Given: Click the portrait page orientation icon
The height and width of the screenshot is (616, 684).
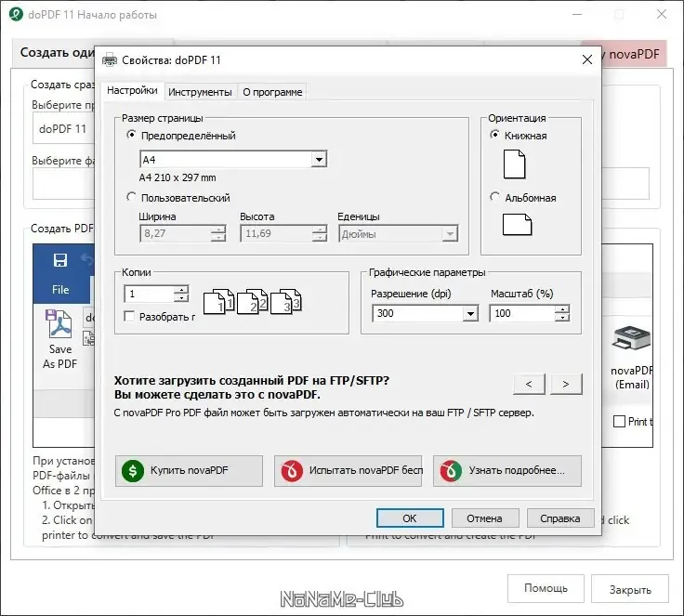Looking at the screenshot, I should pos(514,164).
